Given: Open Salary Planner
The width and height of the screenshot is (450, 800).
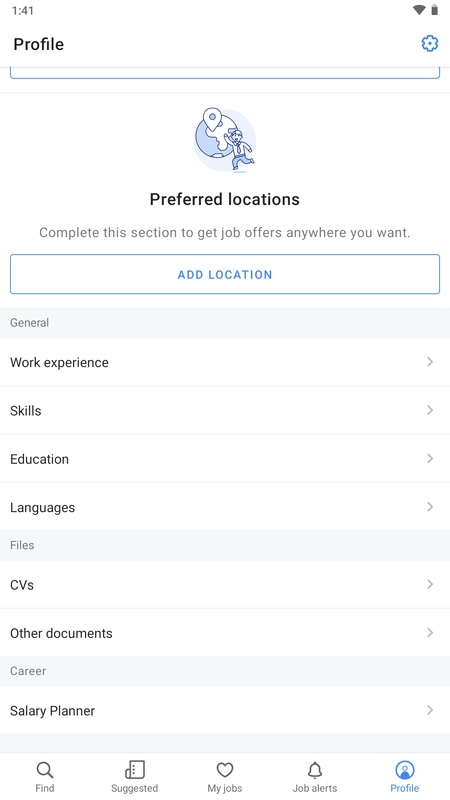Looking at the screenshot, I should 225,710.
